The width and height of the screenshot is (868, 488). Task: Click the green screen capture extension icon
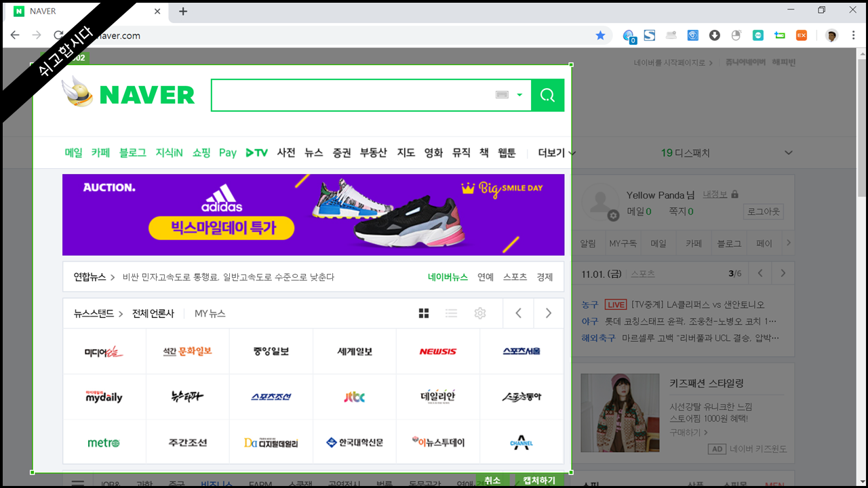[780, 35]
